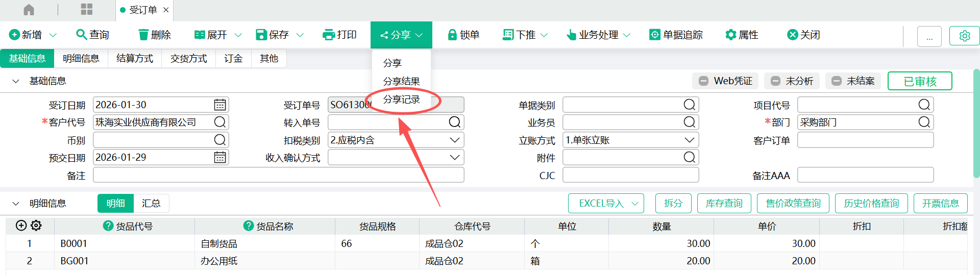Open column settings gear in table header
Image resolution: width=980 pixels, height=275 pixels.
coord(36,226)
